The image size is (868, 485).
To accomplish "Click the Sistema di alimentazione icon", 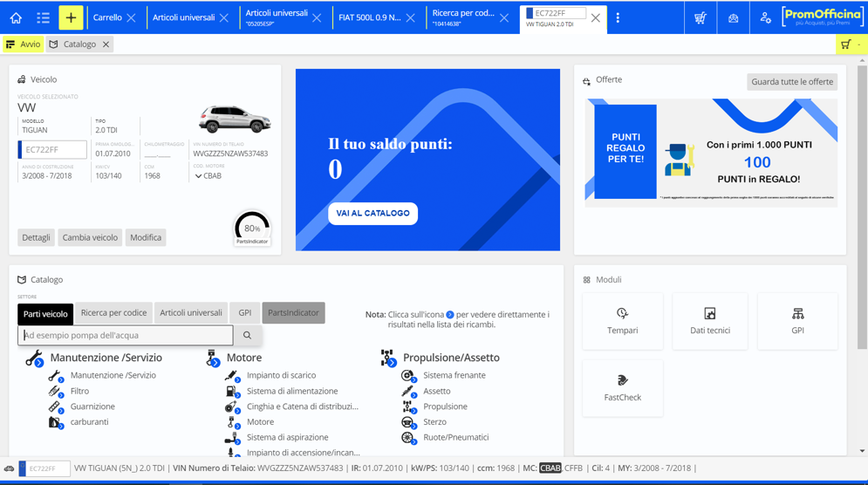I will 233,392.
